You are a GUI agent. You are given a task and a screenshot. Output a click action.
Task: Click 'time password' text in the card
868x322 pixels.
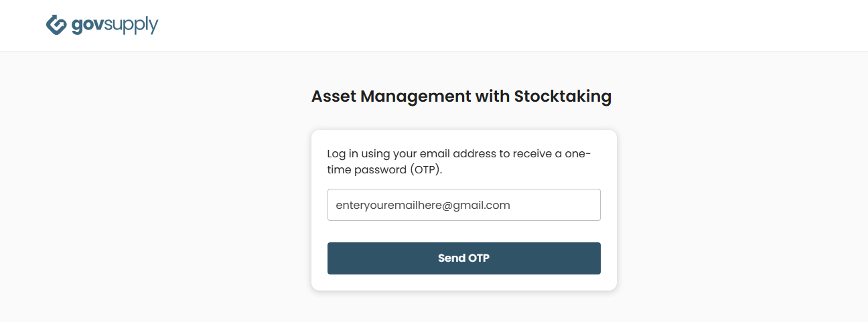pos(366,170)
